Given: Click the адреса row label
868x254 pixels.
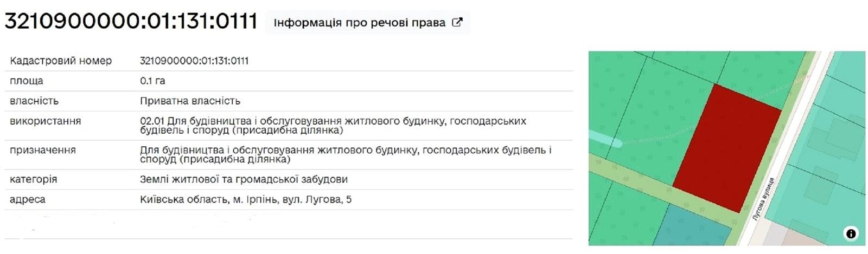Looking at the screenshot, I should (28, 199).
